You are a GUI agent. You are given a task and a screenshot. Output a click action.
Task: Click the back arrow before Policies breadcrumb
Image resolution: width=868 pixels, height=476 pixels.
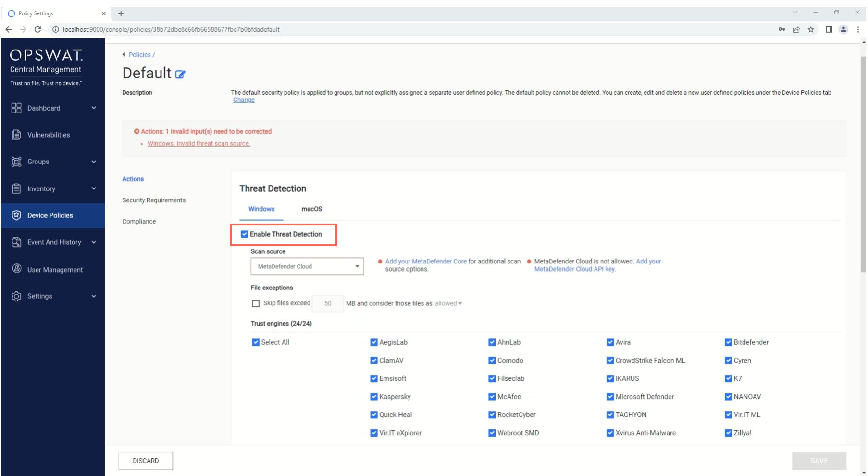point(124,54)
